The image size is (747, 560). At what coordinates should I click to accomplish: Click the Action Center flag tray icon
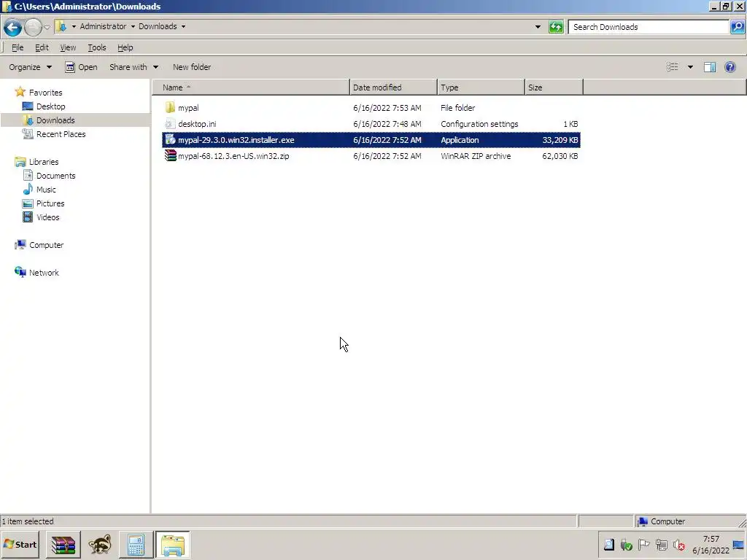pos(643,544)
